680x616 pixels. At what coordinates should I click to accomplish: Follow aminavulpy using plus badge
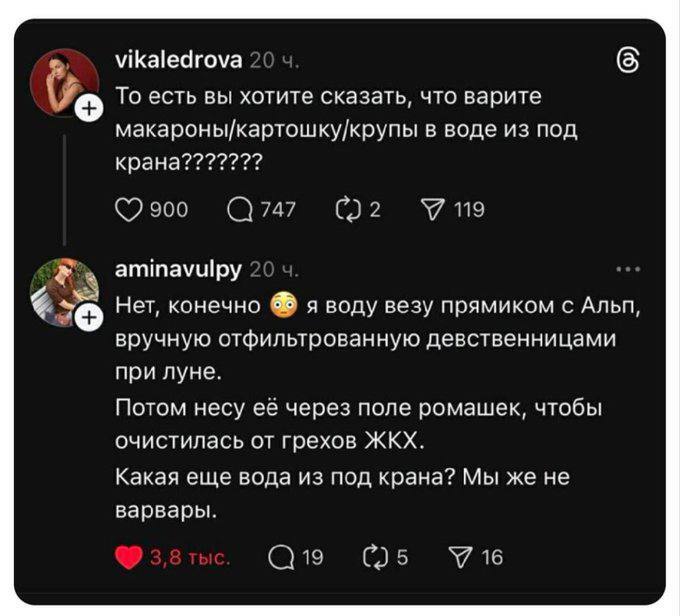[x=88, y=318]
